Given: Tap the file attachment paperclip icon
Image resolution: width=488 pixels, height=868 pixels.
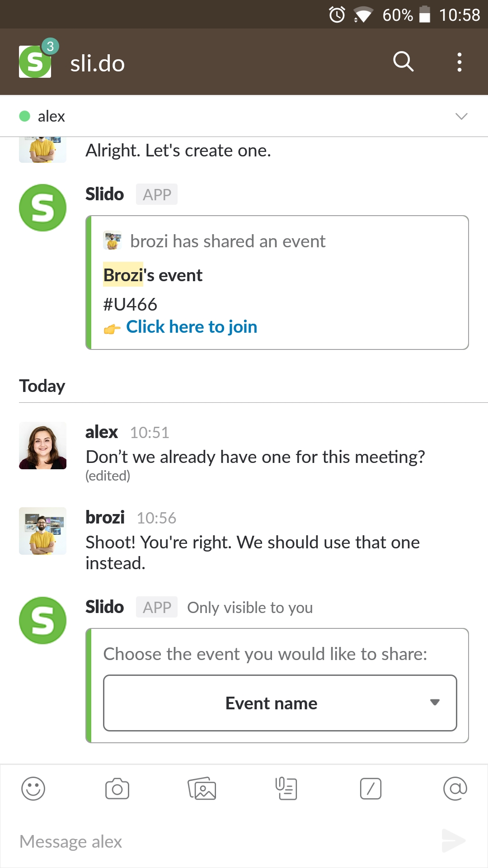Looking at the screenshot, I should coord(286,789).
